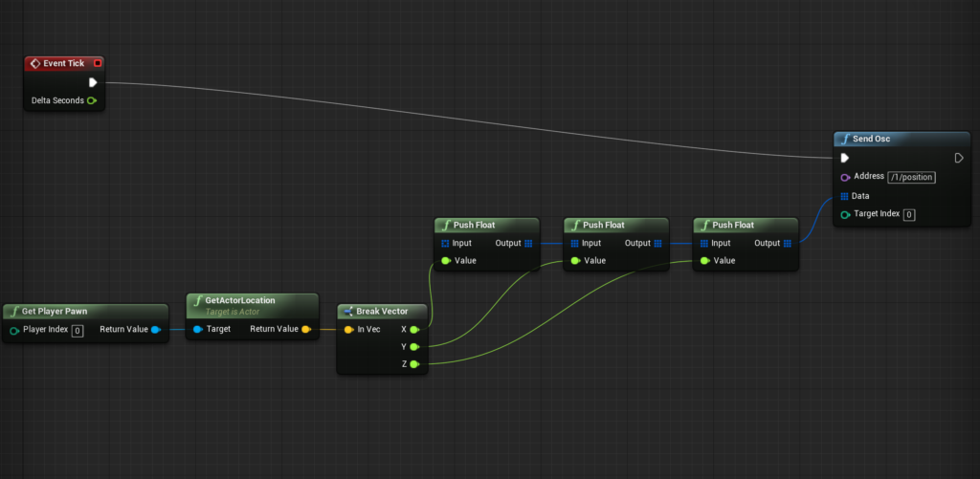The image size is (980, 479).
Task: Click the GetActorLocation Target input pin
Action: coord(197,330)
